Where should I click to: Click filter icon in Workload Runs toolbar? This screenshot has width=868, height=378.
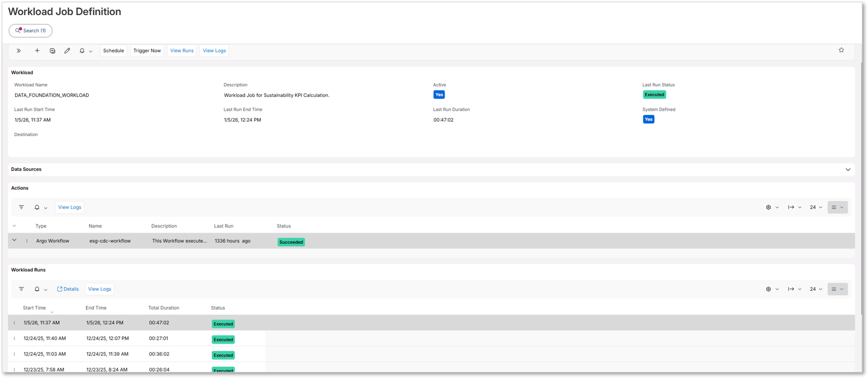click(x=21, y=289)
